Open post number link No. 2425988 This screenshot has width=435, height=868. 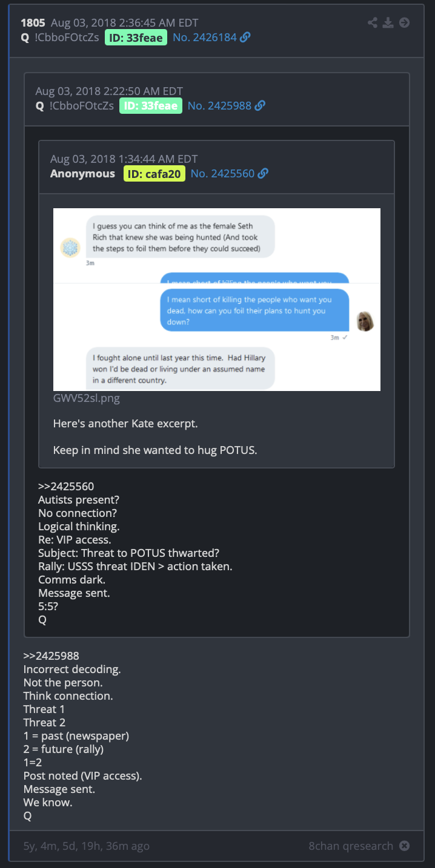pyautogui.click(x=219, y=106)
